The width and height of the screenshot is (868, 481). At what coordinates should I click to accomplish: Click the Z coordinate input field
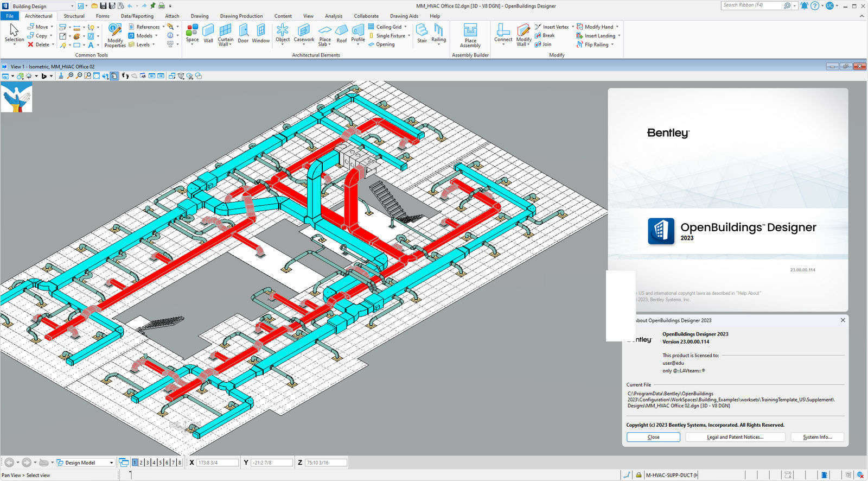[325, 463]
